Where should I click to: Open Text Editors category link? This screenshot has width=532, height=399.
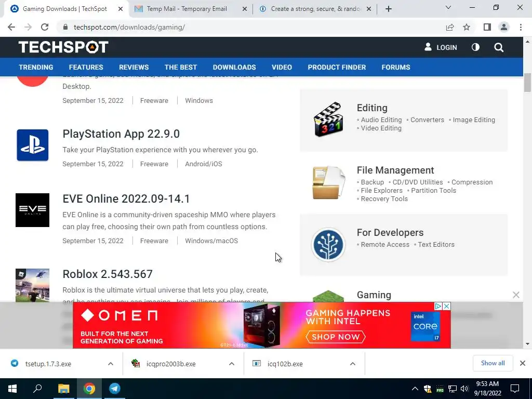coord(436,244)
